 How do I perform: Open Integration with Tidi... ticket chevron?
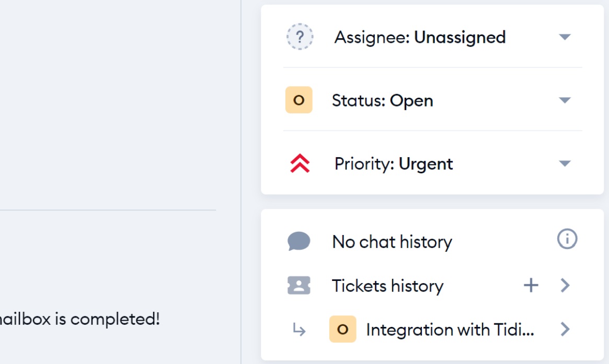coord(565,330)
